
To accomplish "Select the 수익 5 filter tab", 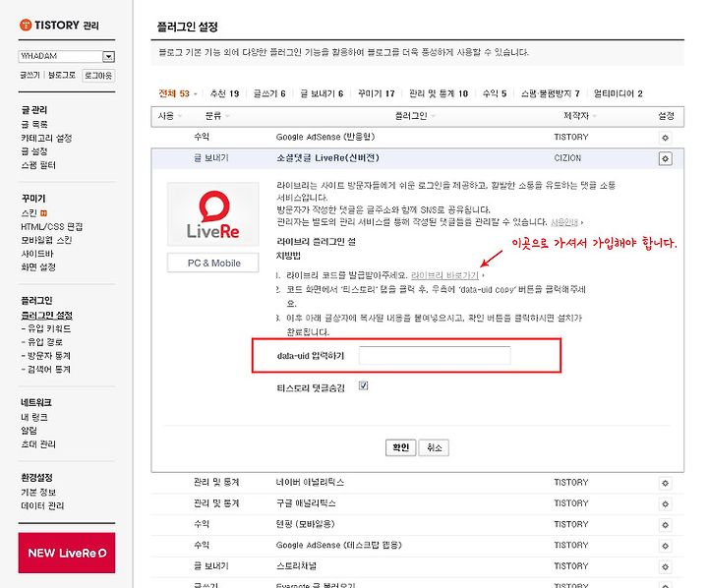I will click(495, 93).
